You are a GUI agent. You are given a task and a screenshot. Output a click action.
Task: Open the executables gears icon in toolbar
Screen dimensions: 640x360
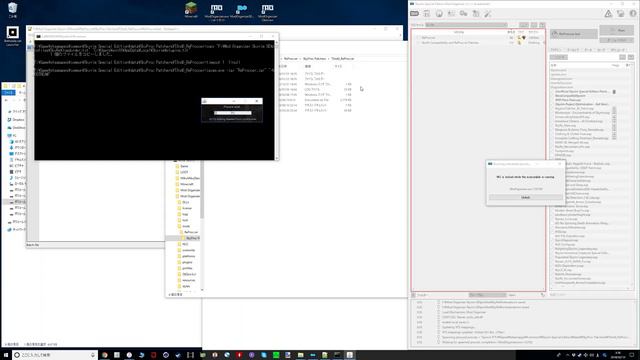(463, 13)
